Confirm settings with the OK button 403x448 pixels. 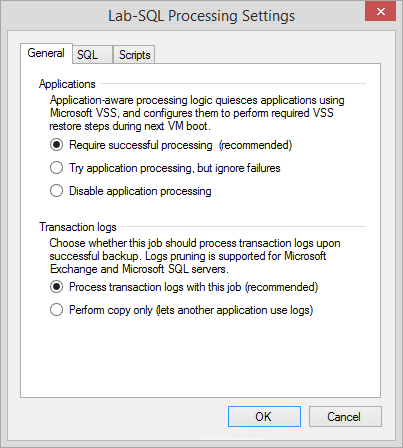[x=264, y=416]
